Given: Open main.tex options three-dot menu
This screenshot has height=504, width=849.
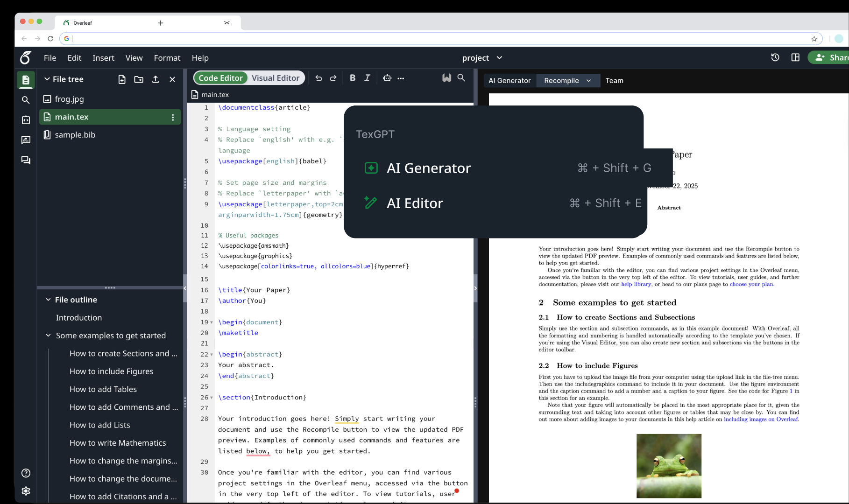Looking at the screenshot, I should 173,117.
